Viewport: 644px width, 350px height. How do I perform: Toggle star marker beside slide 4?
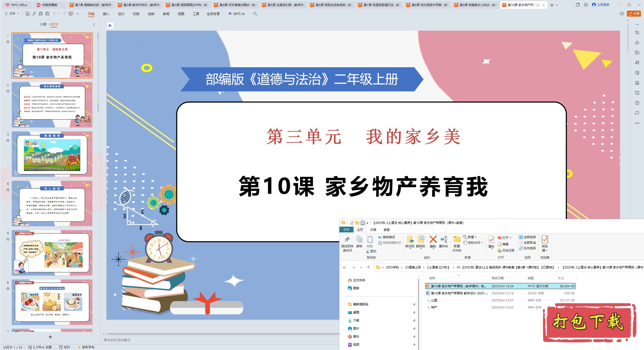(x=8, y=190)
